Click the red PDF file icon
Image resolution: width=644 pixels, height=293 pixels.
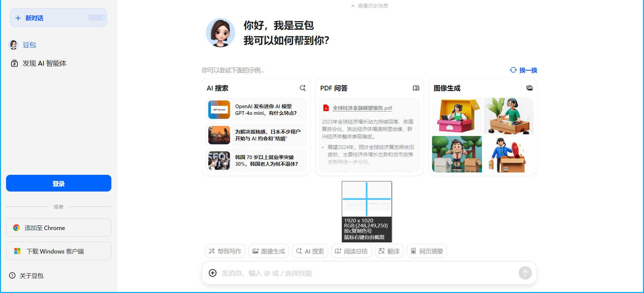(x=326, y=108)
